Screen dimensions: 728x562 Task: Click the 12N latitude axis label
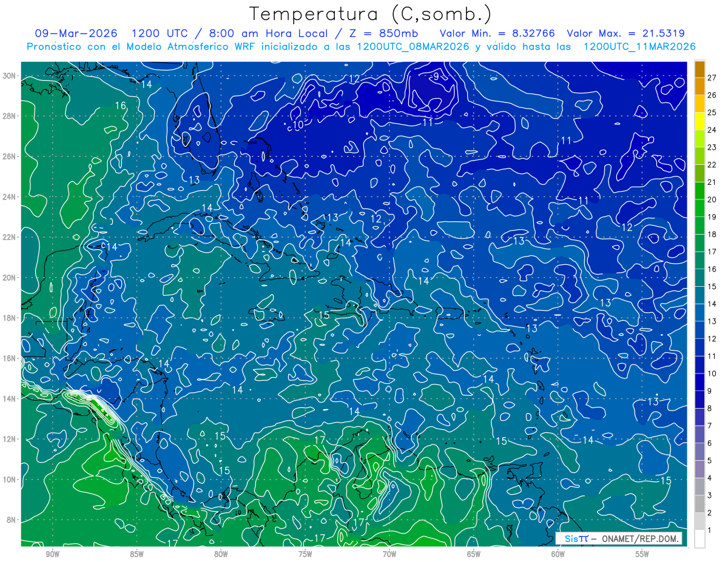[10, 439]
